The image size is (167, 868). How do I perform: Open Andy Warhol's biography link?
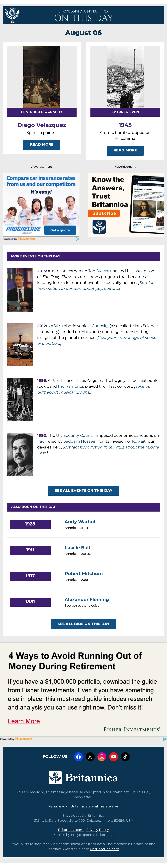point(80,521)
